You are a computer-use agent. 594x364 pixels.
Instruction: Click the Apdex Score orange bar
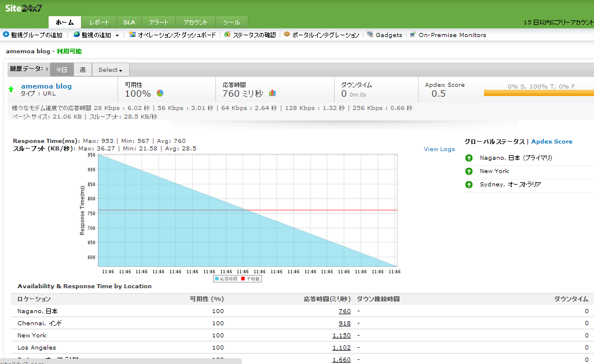click(x=538, y=93)
